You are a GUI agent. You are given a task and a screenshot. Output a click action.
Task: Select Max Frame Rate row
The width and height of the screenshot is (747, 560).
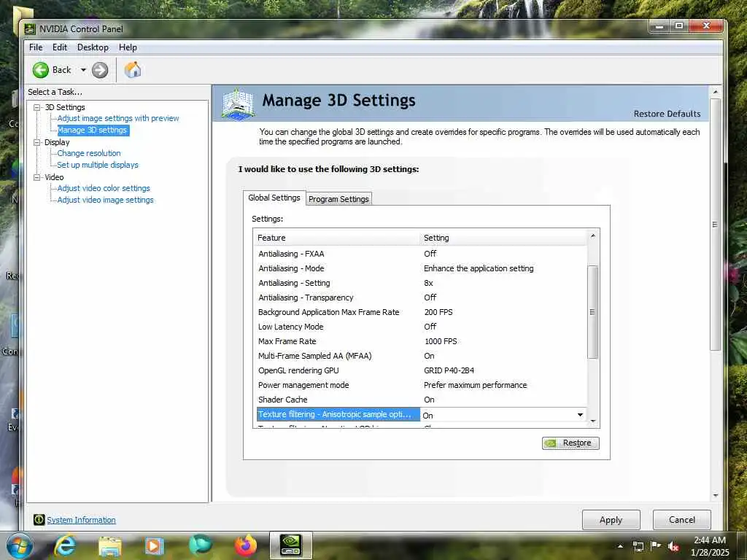422,341
